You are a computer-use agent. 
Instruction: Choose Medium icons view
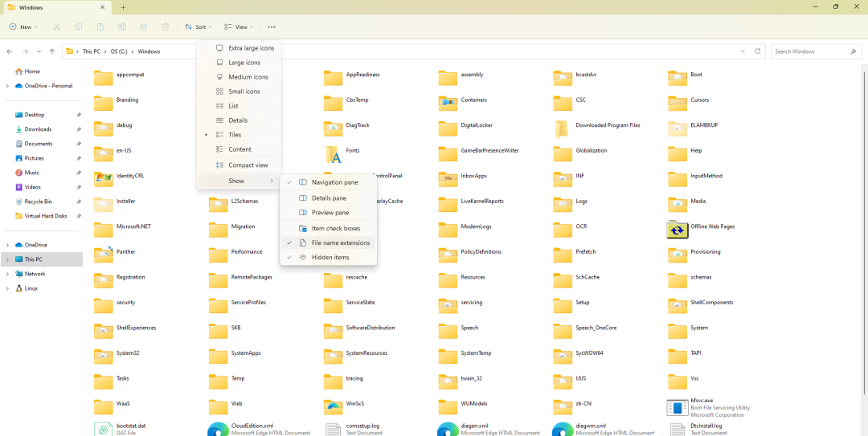(x=240, y=77)
